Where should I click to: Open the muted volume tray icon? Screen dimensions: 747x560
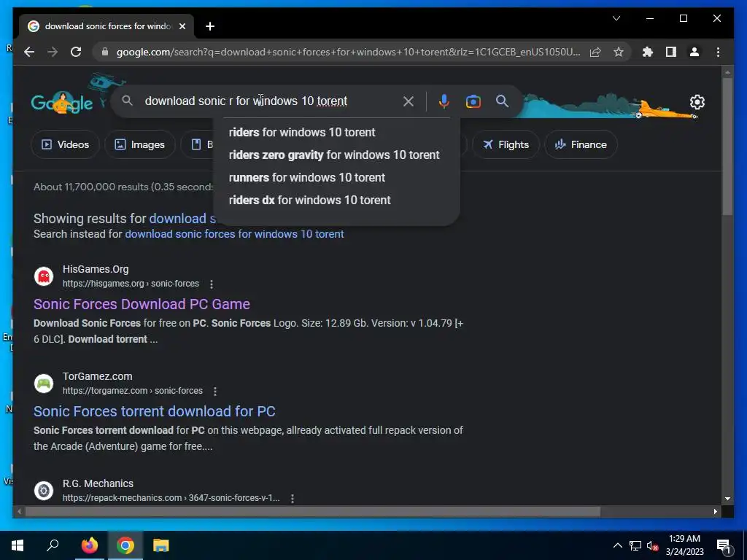pyautogui.click(x=653, y=545)
